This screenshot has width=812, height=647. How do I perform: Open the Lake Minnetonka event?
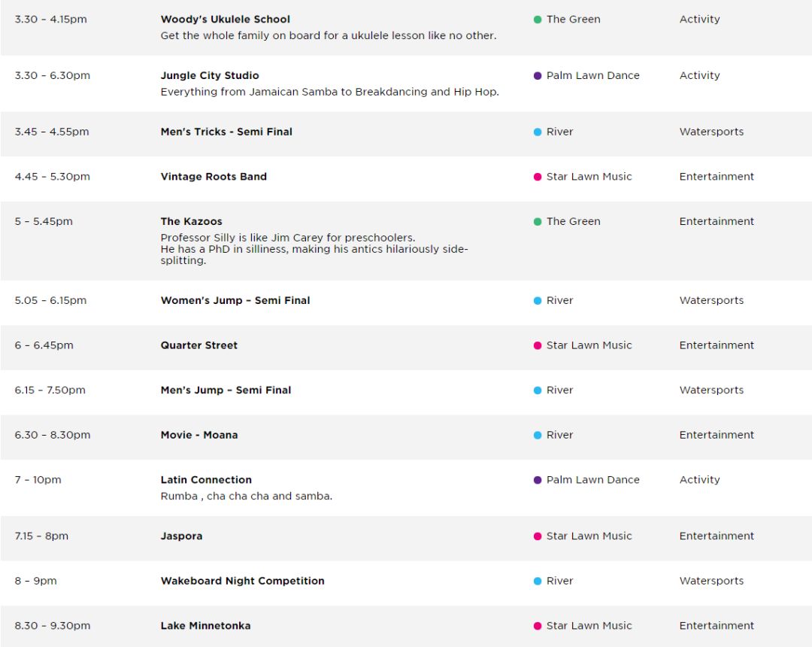click(205, 625)
